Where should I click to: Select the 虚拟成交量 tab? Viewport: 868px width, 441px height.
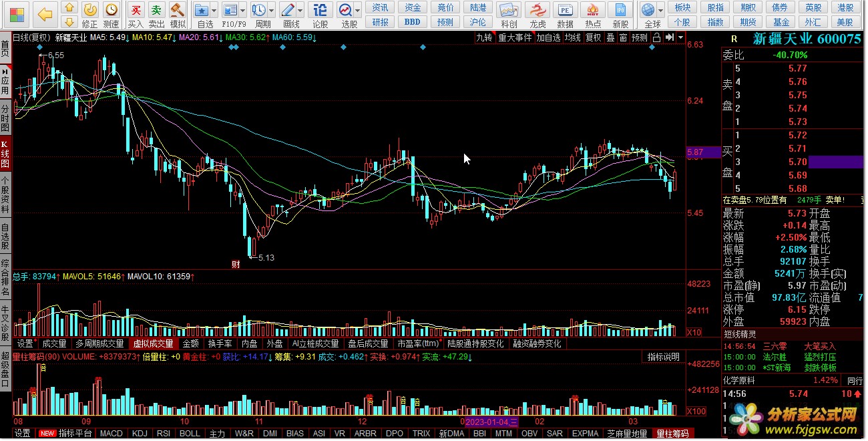pyautogui.click(x=153, y=343)
